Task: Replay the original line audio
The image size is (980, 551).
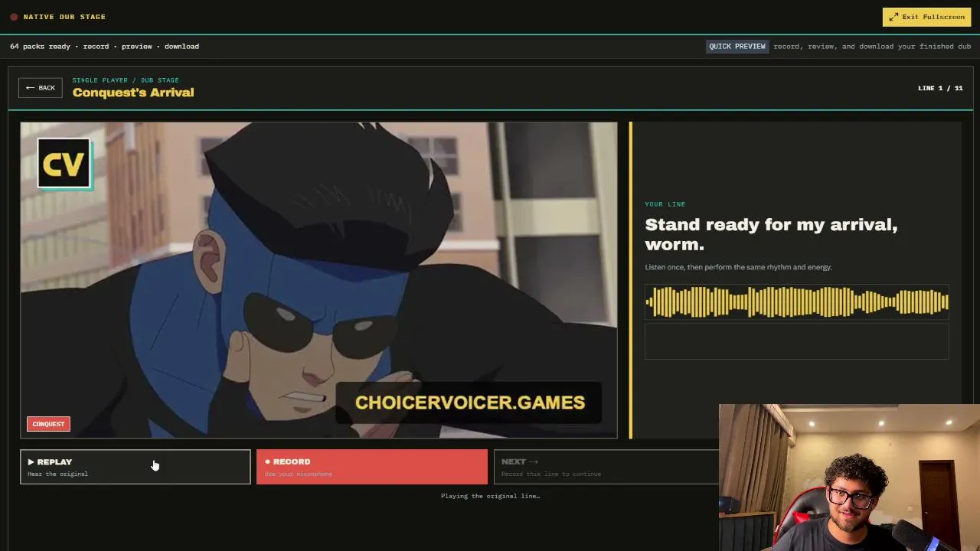Action: (136, 467)
